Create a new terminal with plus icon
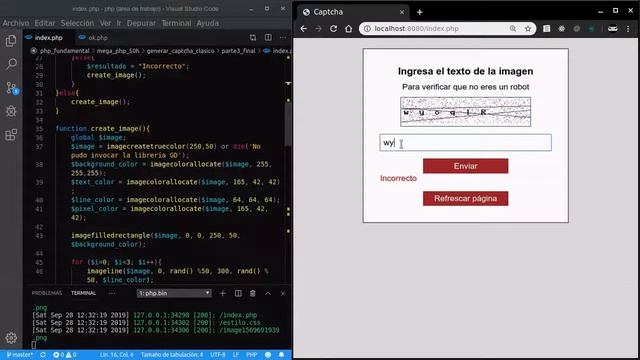This screenshot has width=640, height=360. (222, 293)
